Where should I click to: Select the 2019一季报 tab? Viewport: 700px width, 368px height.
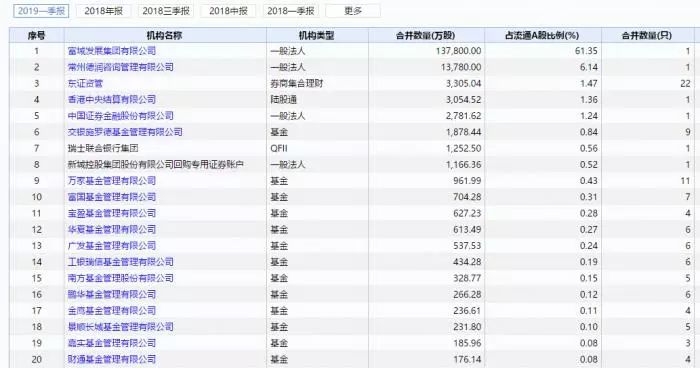[x=41, y=11]
